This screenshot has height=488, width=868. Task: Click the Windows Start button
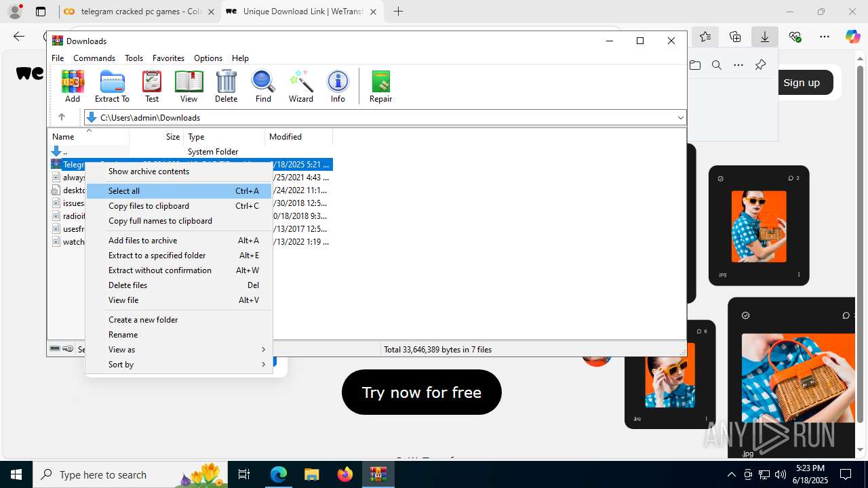pyautogui.click(x=16, y=474)
